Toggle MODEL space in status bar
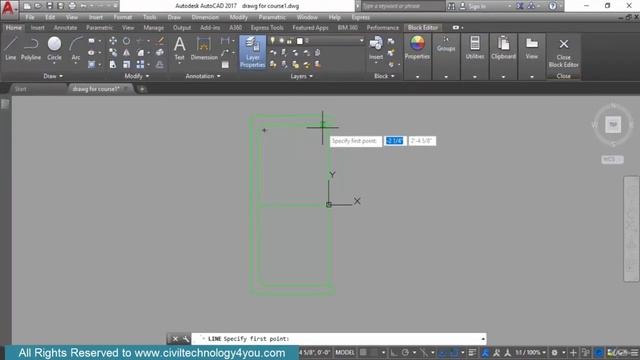 (x=344, y=352)
